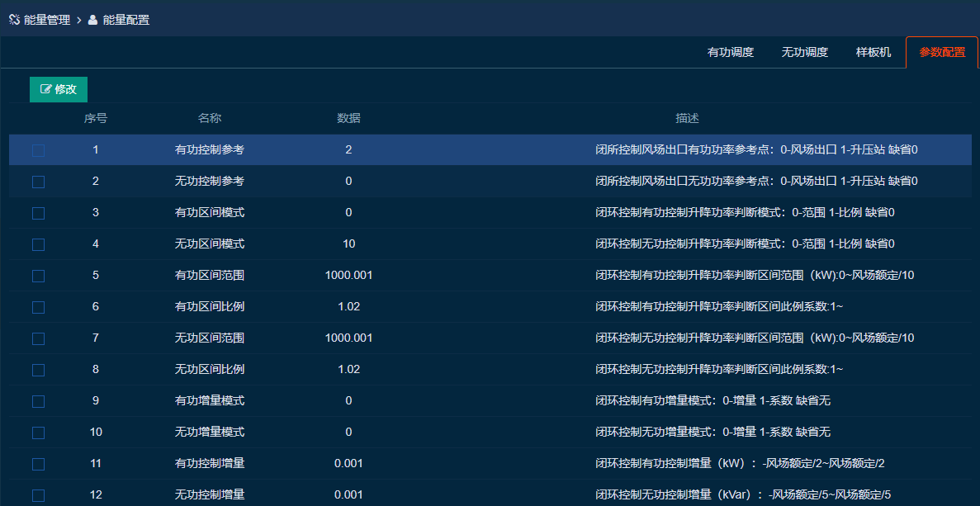This screenshot has width=980, height=506.
Task: Click the 名称 column header
Action: (x=210, y=118)
